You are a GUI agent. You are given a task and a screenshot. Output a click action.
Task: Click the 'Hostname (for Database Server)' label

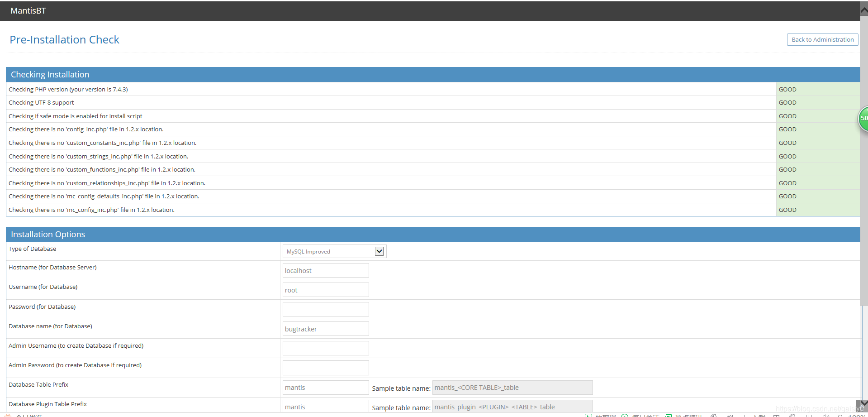coord(52,268)
